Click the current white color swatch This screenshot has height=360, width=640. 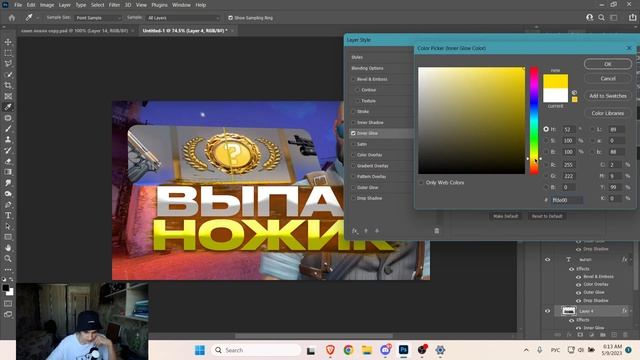pos(555,95)
